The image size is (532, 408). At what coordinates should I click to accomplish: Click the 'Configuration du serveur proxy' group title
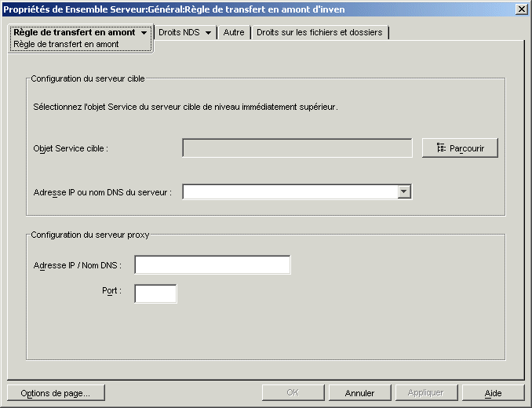click(x=90, y=235)
